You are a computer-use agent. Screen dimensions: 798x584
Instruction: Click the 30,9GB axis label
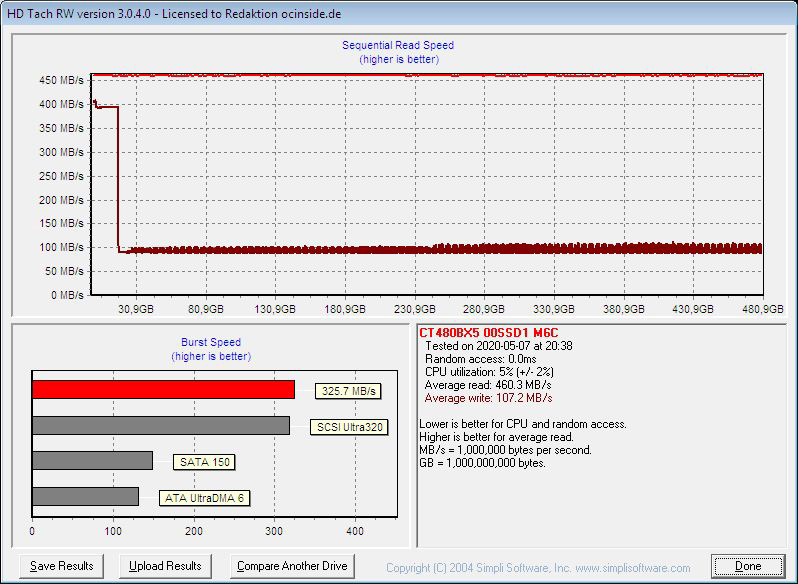136,309
